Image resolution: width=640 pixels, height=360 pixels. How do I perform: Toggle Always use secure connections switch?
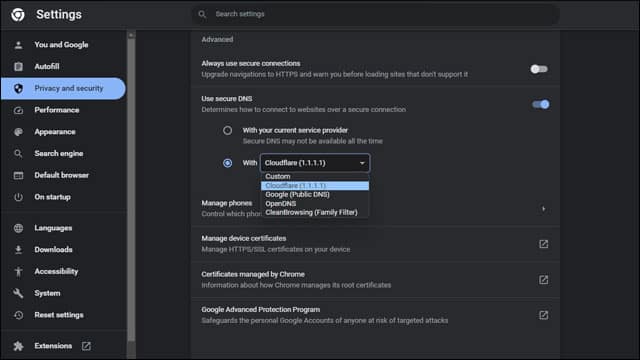539,69
